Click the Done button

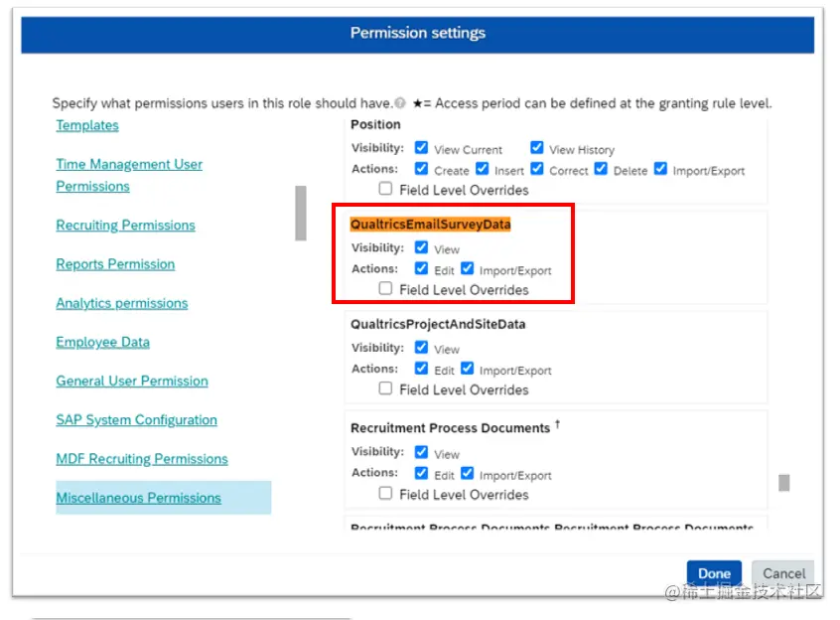tap(714, 573)
